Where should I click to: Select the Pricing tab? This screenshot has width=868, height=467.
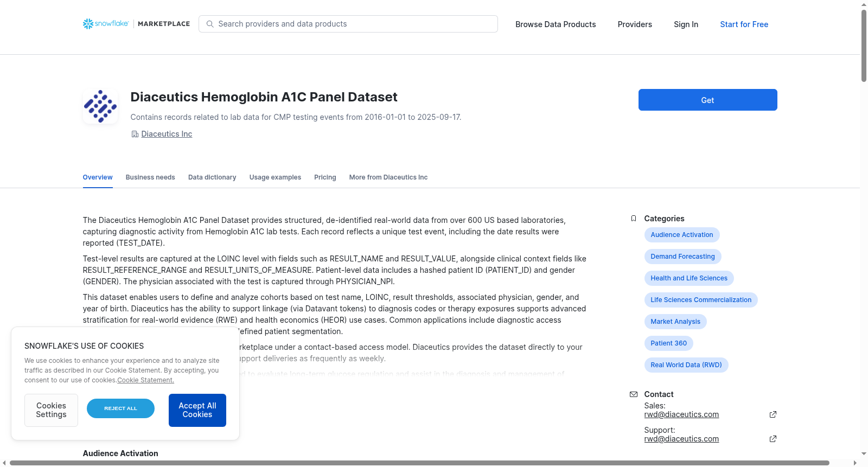[x=325, y=177]
